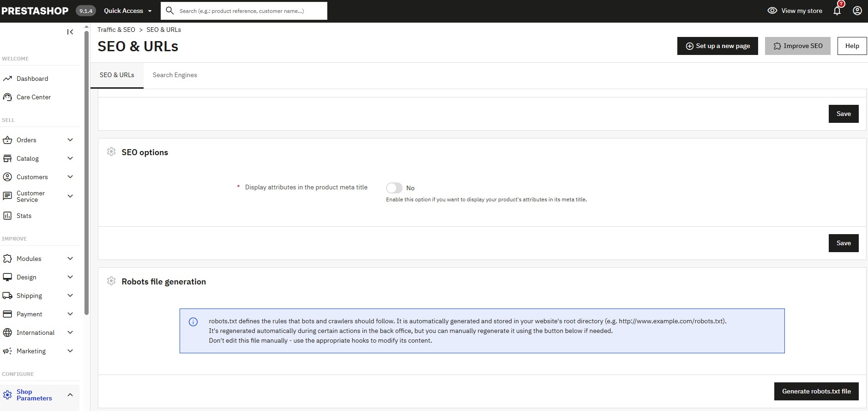Image resolution: width=868 pixels, height=411 pixels.
Task: Expand the Marketing submenu chevron
Action: point(70,351)
